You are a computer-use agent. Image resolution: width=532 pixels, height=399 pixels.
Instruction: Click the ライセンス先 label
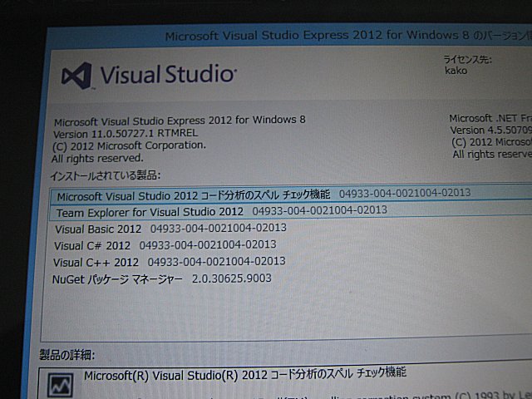pos(467,60)
